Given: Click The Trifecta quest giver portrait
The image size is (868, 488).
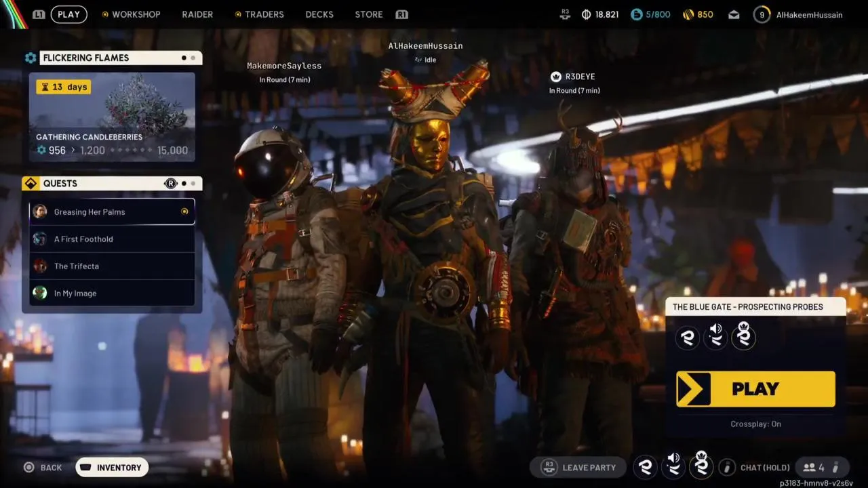Looking at the screenshot, I should coord(40,266).
